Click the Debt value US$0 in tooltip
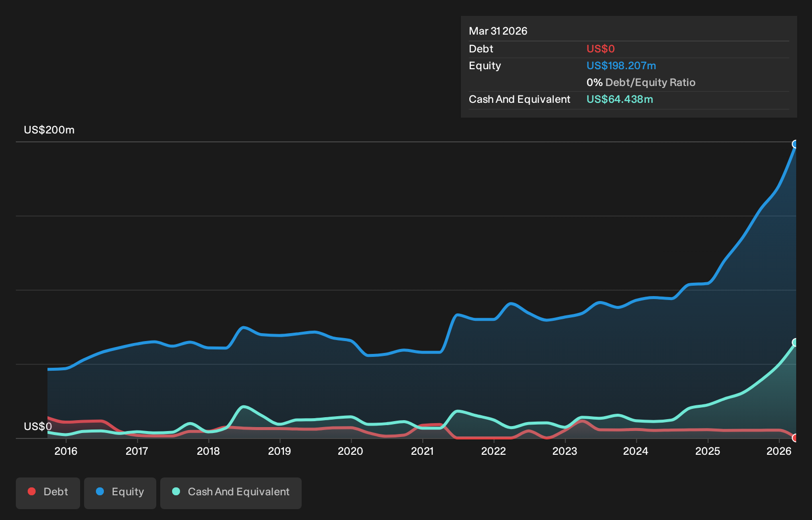The image size is (812, 520). [x=600, y=49]
